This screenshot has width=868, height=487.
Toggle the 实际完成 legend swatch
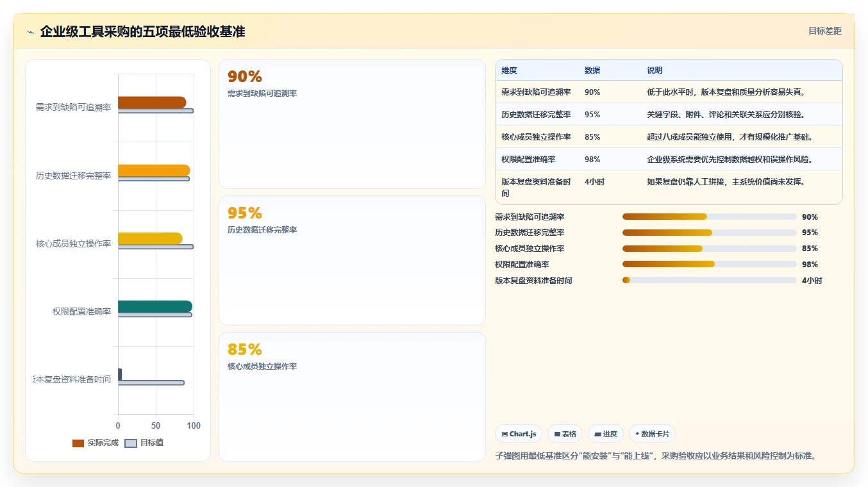pyautogui.click(x=78, y=443)
